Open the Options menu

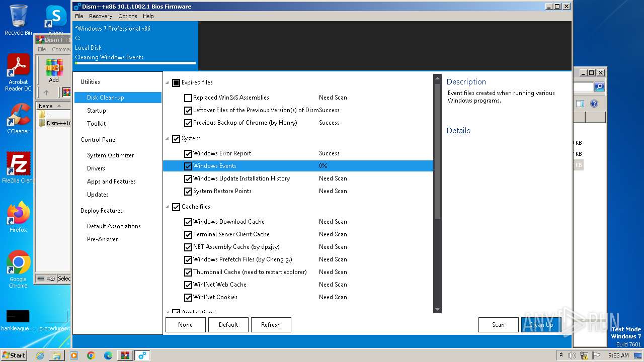[128, 16]
